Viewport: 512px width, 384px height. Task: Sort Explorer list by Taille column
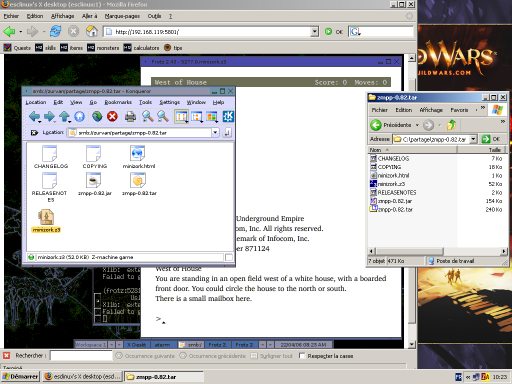click(x=481, y=150)
